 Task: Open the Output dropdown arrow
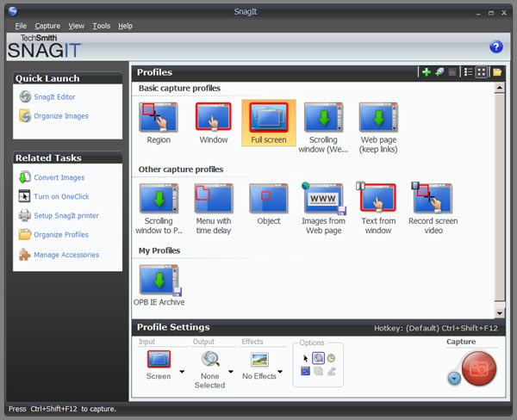point(231,372)
